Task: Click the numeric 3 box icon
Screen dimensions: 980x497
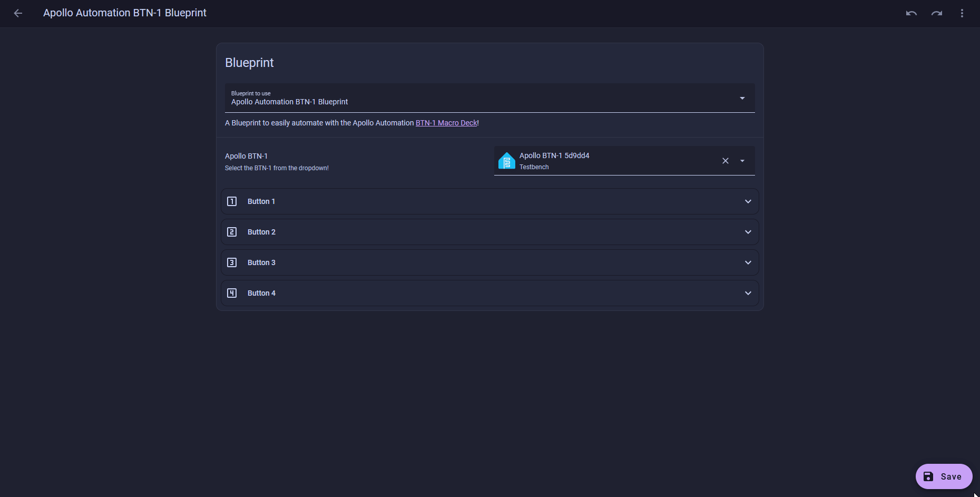Action: pos(232,262)
